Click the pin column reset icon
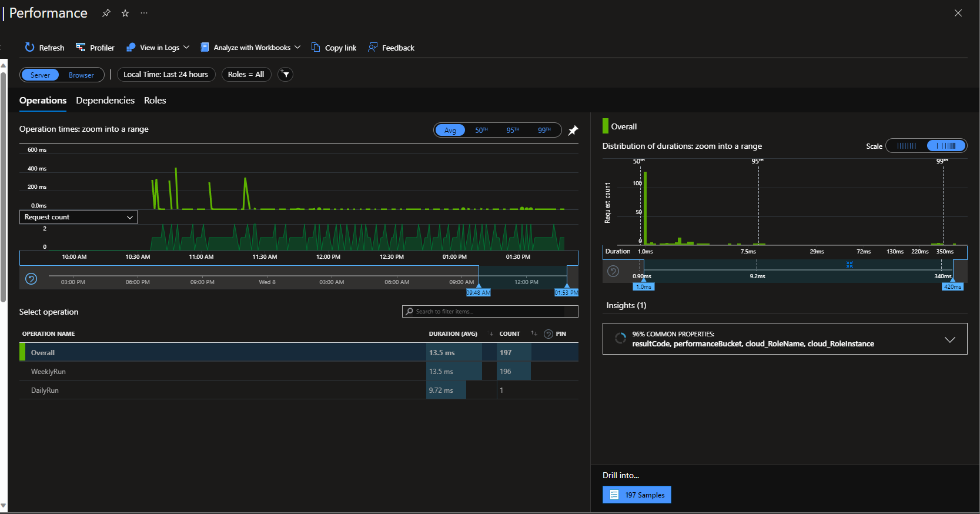This screenshot has height=514, width=980. [548, 334]
